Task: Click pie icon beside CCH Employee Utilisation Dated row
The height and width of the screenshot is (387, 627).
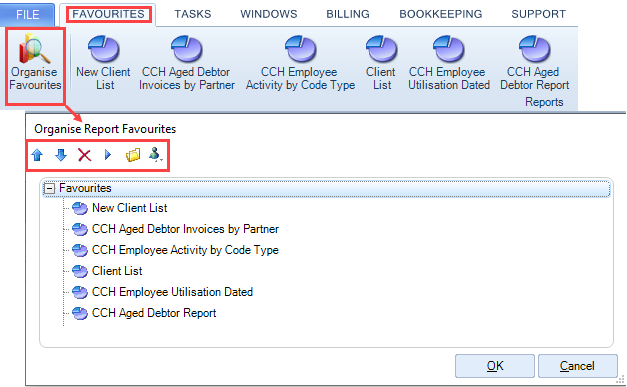Action: point(80,292)
